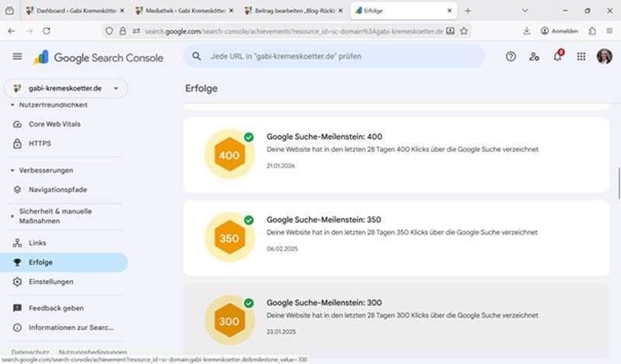Click the Feedback geben option
Image resolution: width=621 pixels, height=364 pixels.
tap(56, 308)
